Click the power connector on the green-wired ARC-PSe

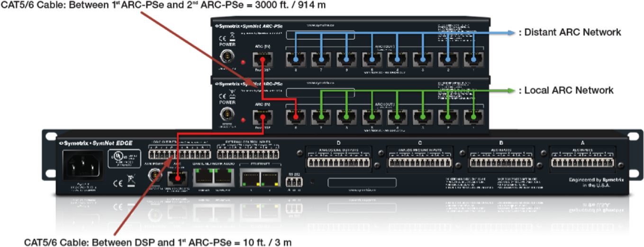tap(228, 115)
